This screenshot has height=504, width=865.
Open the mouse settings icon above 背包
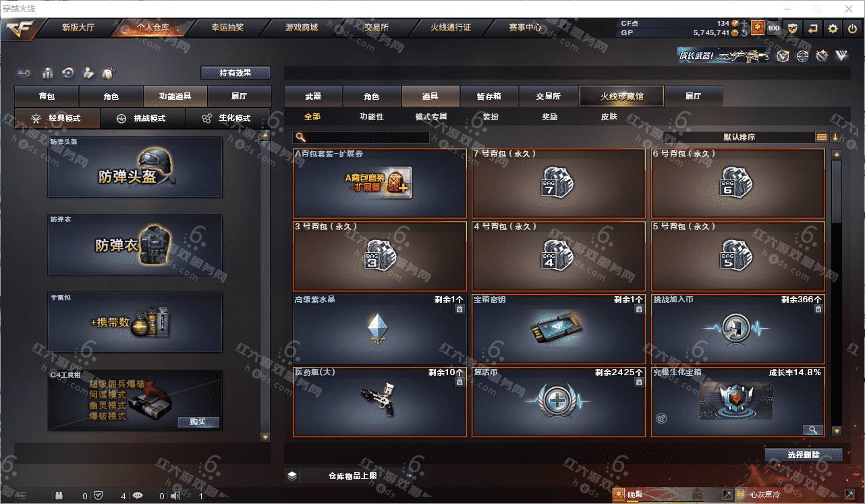[107, 73]
